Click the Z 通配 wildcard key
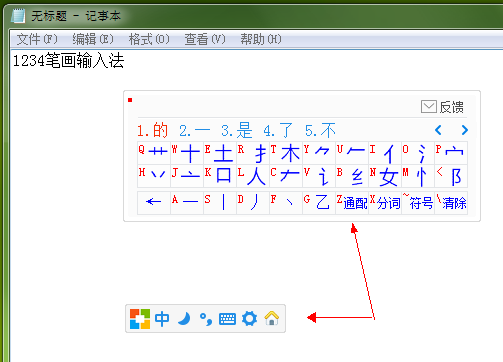This screenshot has height=362, width=503. (x=352, y=203)
